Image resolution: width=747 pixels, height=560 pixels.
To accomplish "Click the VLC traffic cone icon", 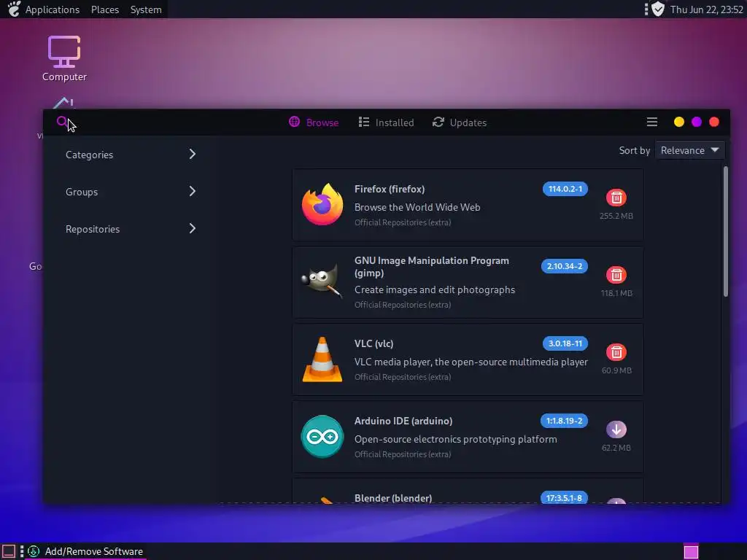I will point(322,359).
